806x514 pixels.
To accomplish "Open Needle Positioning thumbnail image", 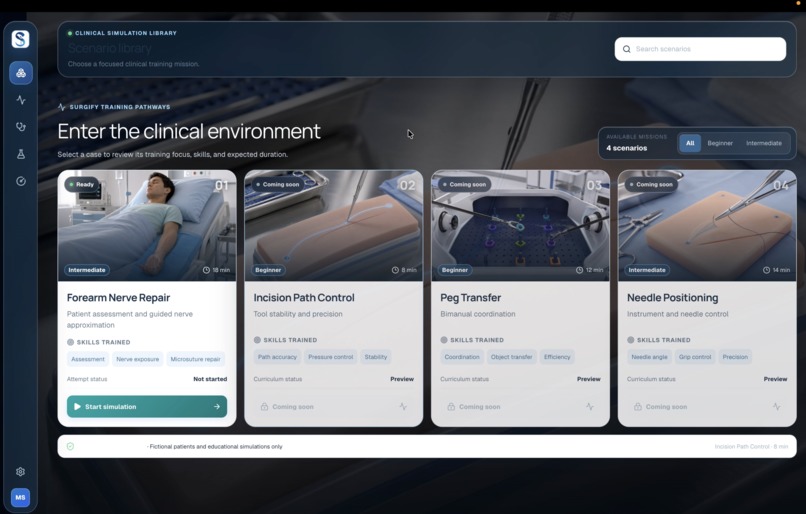I will [x=707, y=226].
